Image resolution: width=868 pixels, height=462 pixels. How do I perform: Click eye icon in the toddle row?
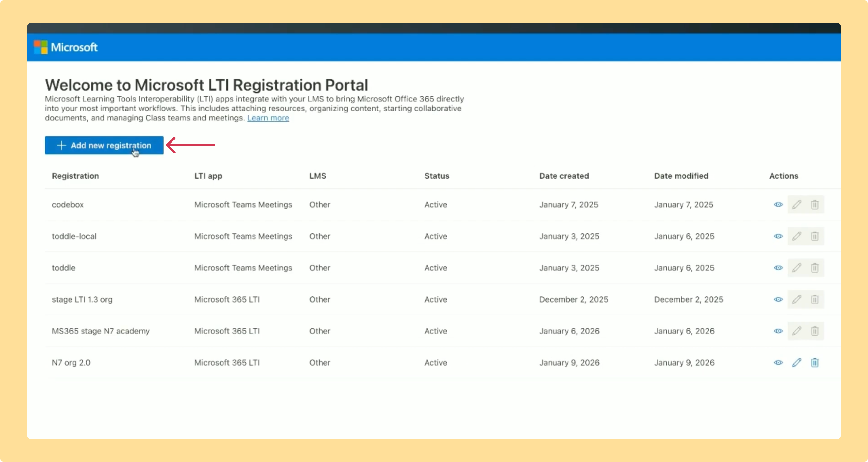[778, 268]
